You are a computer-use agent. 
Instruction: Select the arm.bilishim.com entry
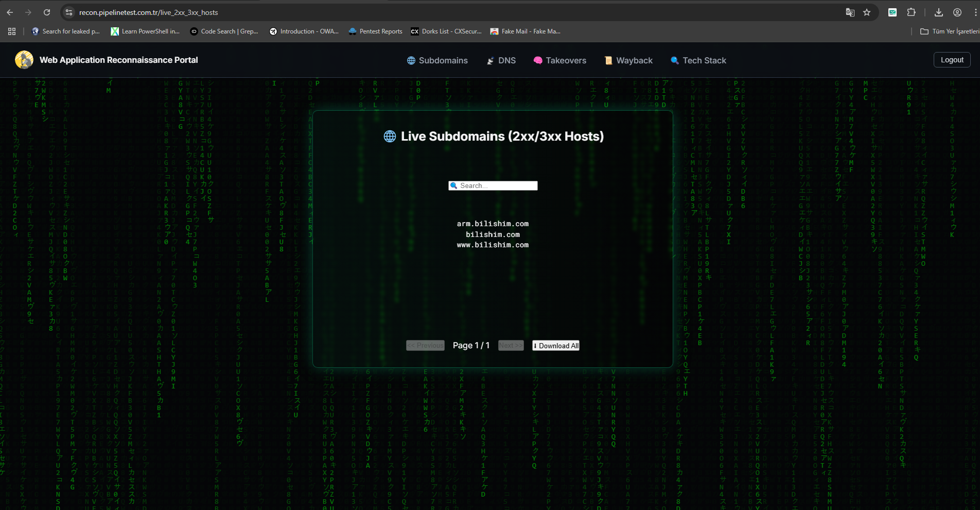493,224
